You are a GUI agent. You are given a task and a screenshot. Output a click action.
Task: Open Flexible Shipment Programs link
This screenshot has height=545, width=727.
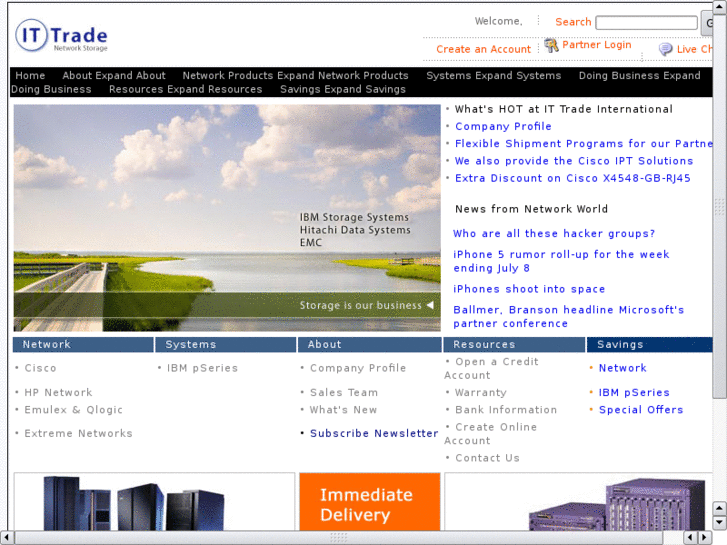tap(583, 143)
